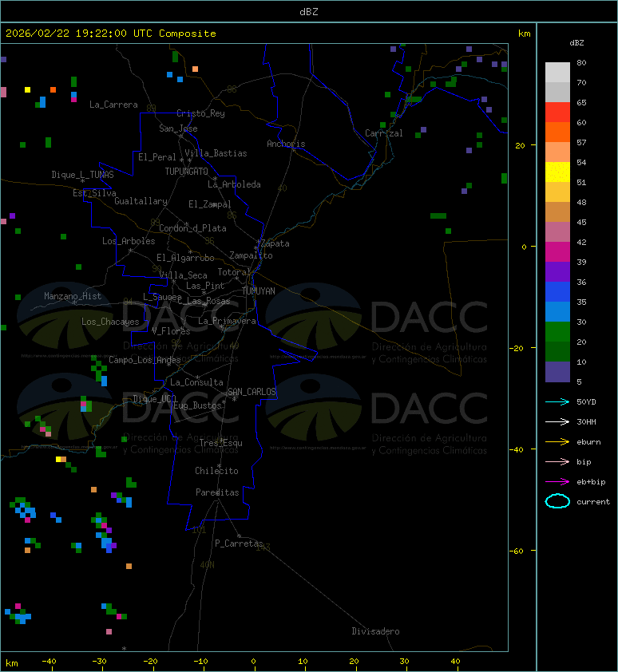Screen dimensions: 618x672
Task: Click the slate 5-10 dBZ color swatch
Action: click(x=557, y=372)
